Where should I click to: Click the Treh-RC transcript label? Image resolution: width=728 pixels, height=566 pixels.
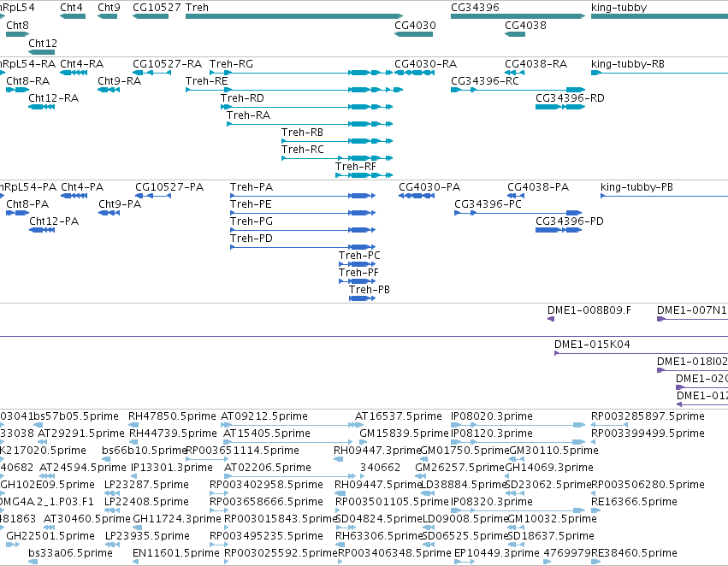(x=303, y=150)
